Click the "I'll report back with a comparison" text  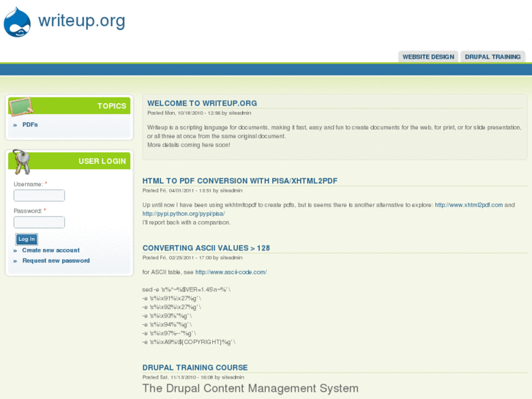click(x=187, y=223)
